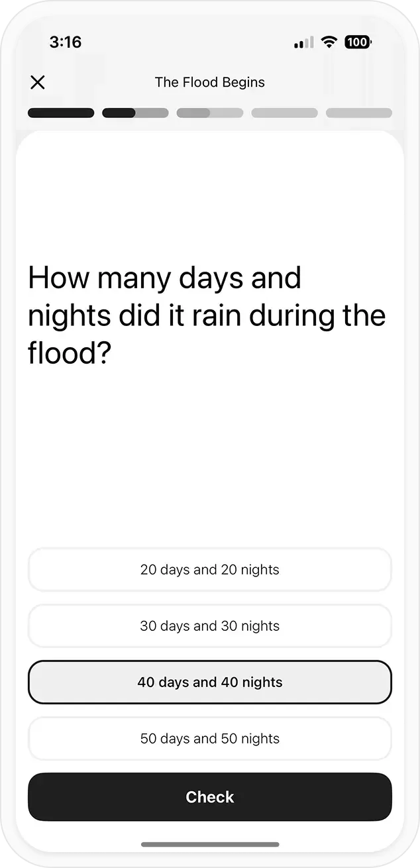Tap the clock showing 3:16
This screenshot has height=868, width=420.
66,42
